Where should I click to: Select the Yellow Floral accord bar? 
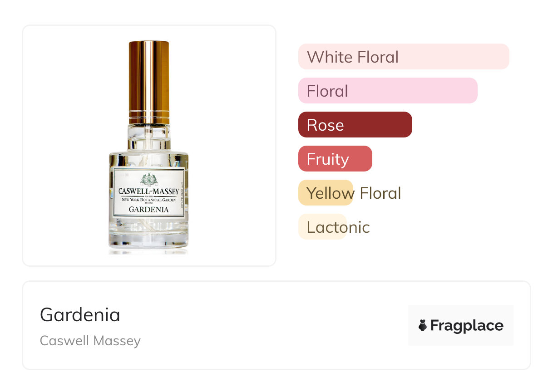coord(325,193)
